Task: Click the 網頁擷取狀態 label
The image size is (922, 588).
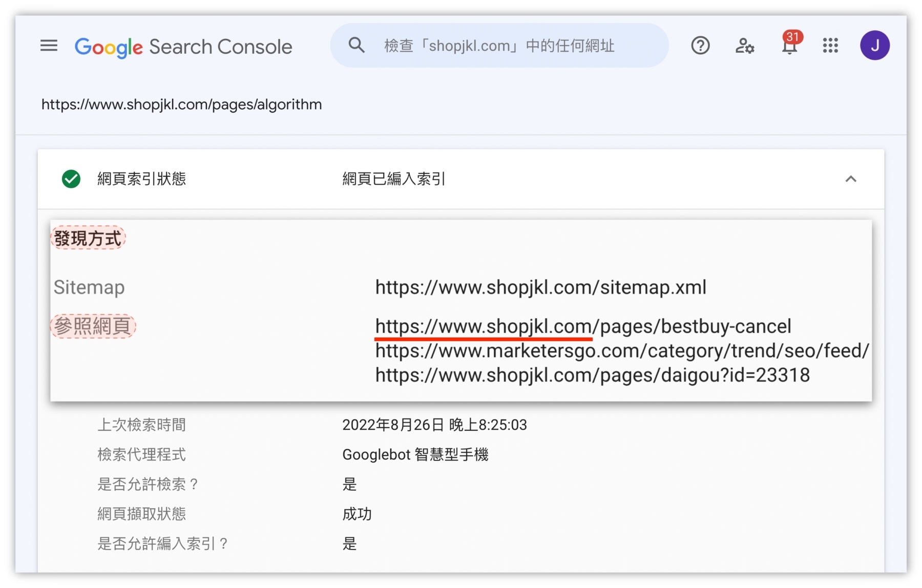Action: tap(142, 514)
